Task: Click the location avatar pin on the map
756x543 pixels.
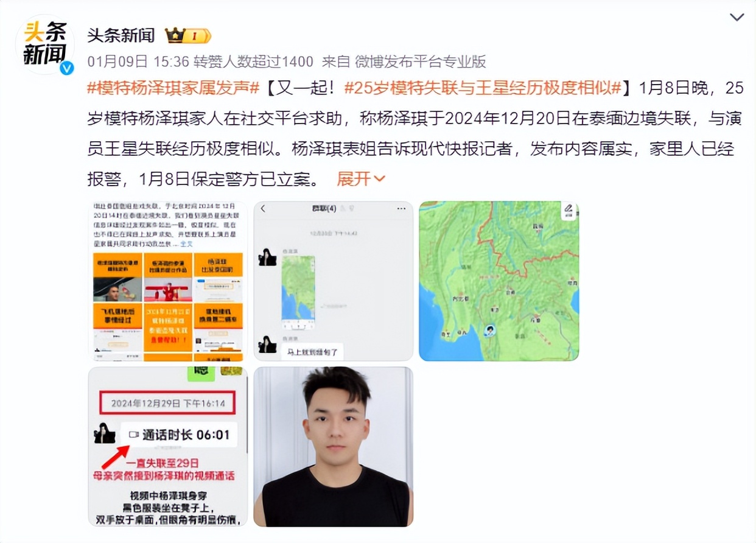Action: click(490, 331)
